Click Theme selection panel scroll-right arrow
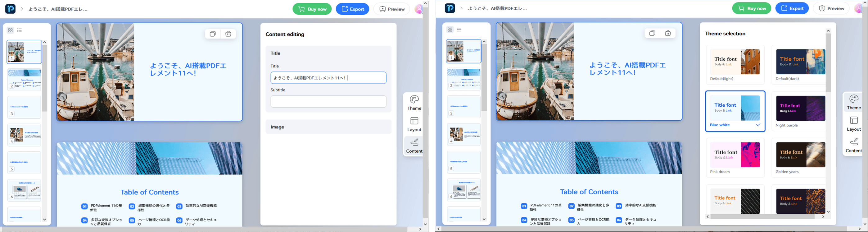 [x=823, y=217]
